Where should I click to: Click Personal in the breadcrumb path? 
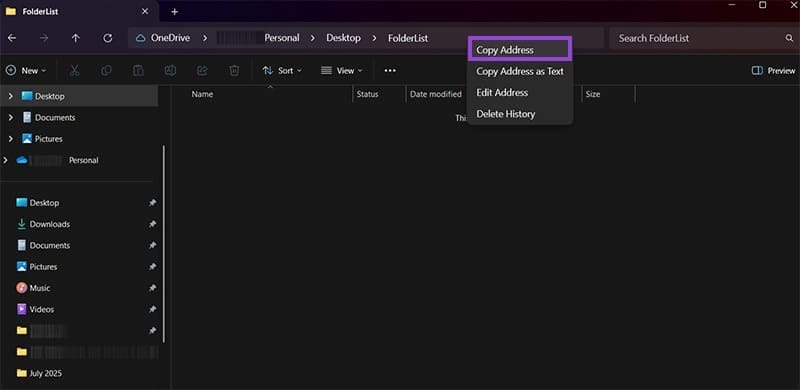click(282, 38)
